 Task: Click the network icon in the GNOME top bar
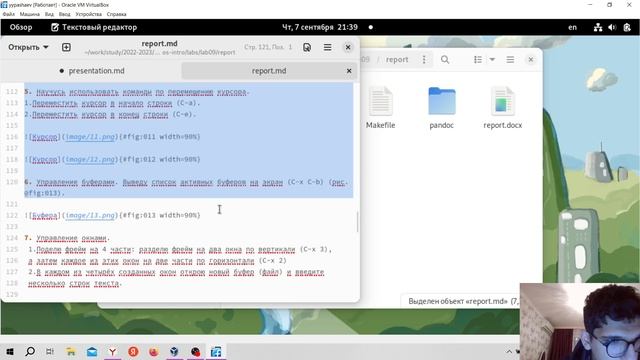click(598, 27)
